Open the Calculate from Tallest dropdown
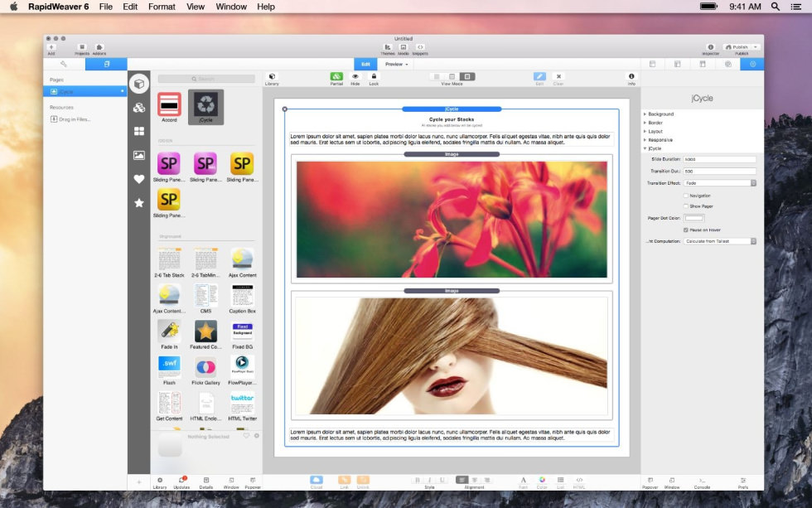812x508 pixels. [720, 241]
